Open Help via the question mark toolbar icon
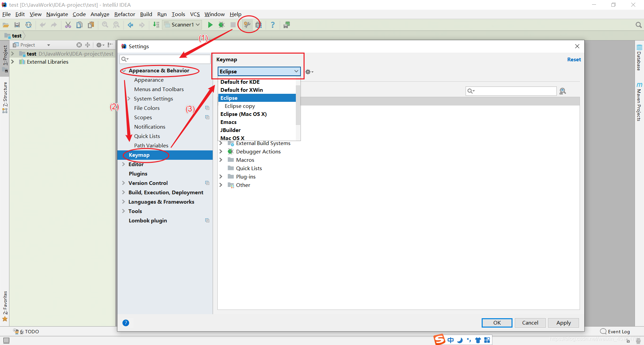Viewport: 644px width, 345px height. point(273,24)
